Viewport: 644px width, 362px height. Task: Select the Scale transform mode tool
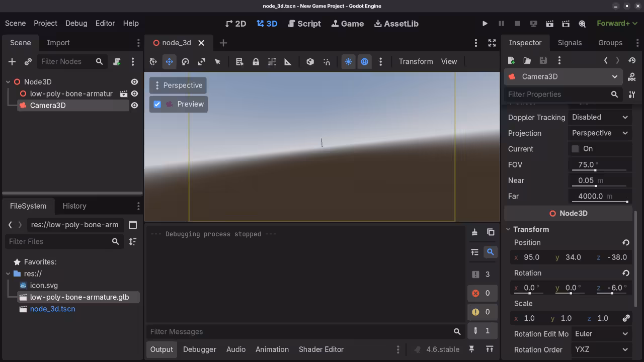(201, 61)
